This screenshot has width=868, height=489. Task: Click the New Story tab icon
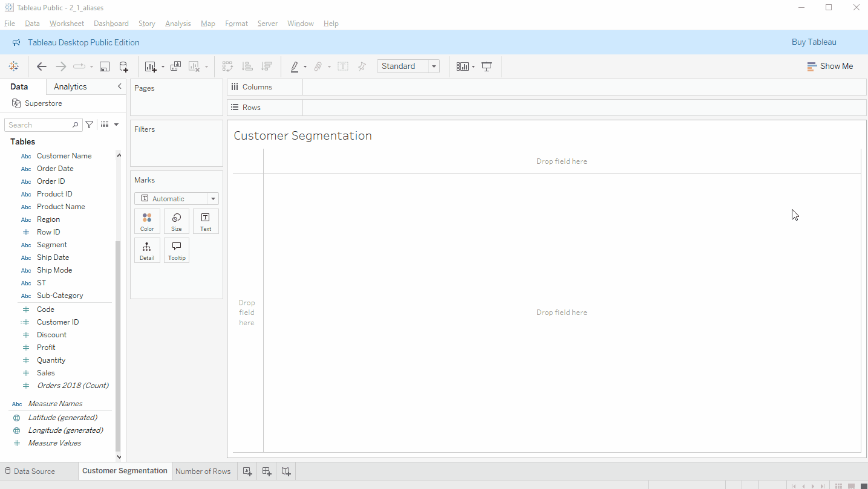pyautogui.click(x=286, y=471)
